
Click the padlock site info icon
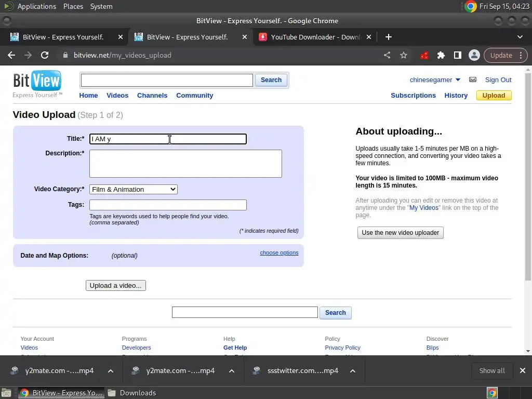click(65, 55)
